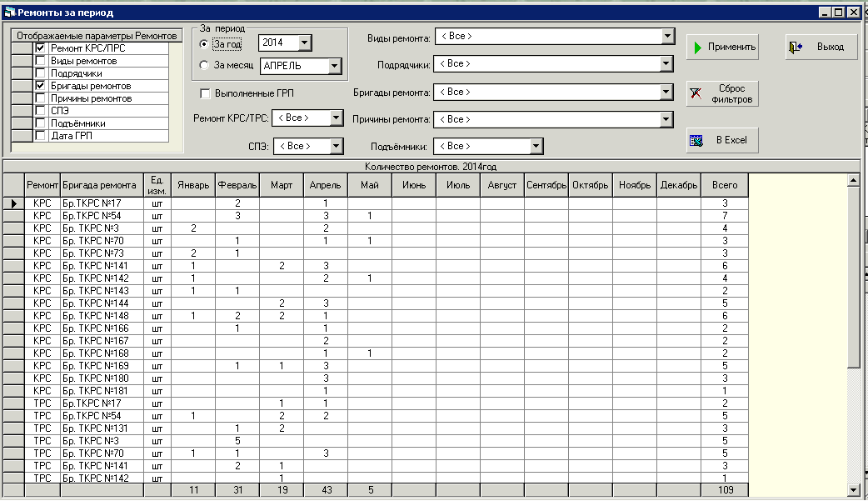Click the Всего column header
868x501 pixels.
tap(725, 185)
